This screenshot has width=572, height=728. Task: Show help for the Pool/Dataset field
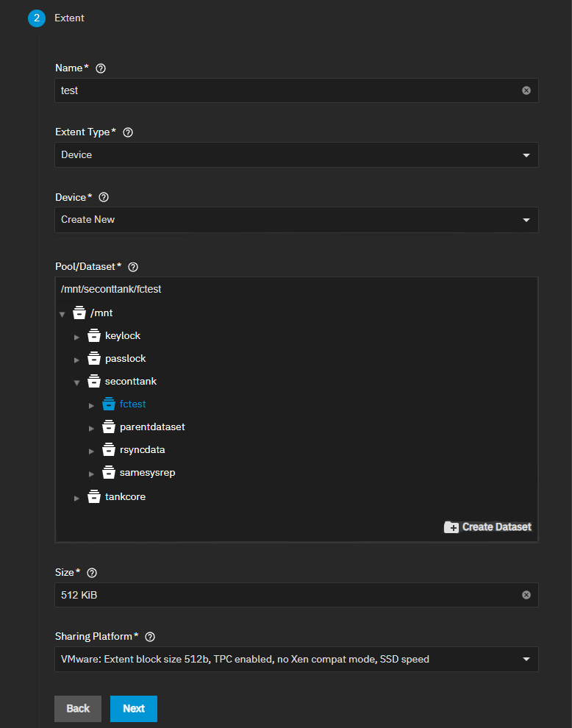tap(133, 267)
